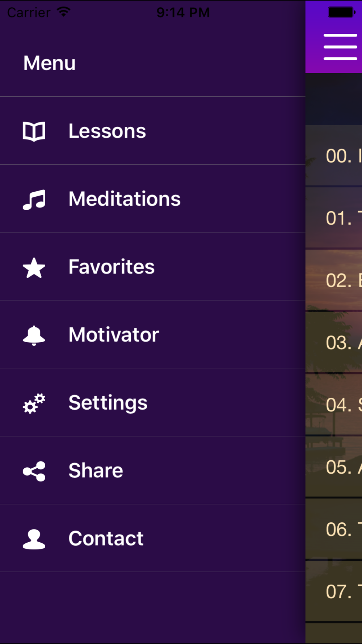Tap the star Favorites icon

click(34, 268)
